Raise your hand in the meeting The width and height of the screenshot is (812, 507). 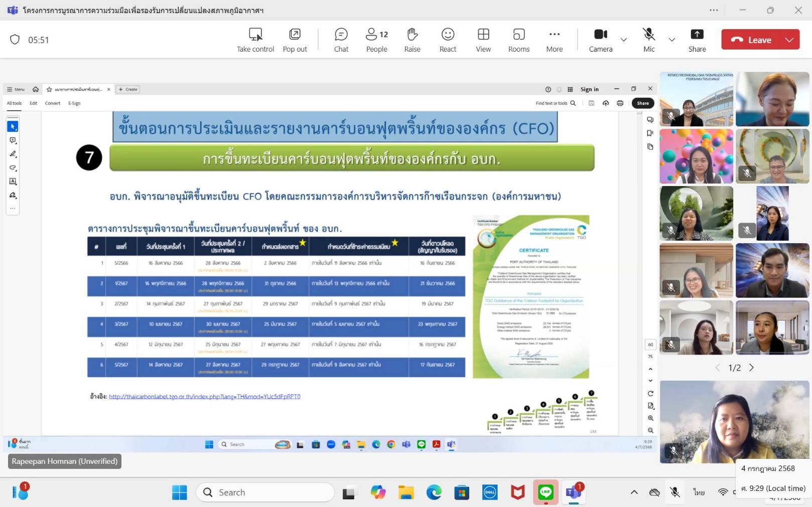[412, 40]
